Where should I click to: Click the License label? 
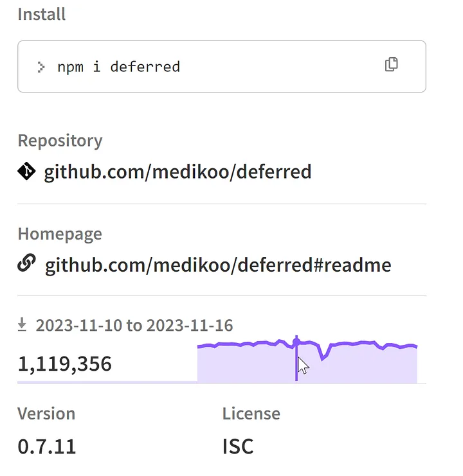tap(251, 413)
